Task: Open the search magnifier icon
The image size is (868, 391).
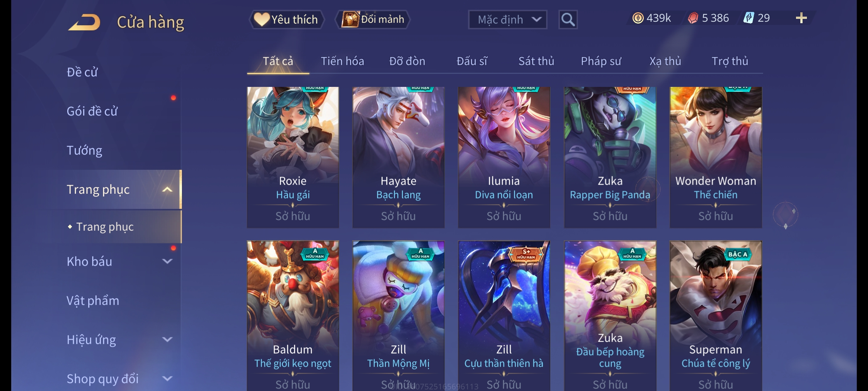Action: 568,20
